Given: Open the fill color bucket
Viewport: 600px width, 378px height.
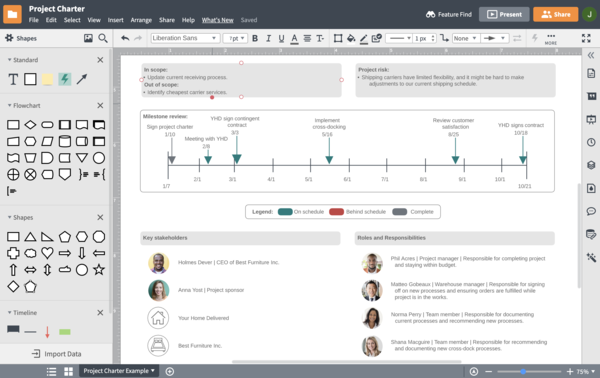Looking at the screenshot, I should coord(351,38).
